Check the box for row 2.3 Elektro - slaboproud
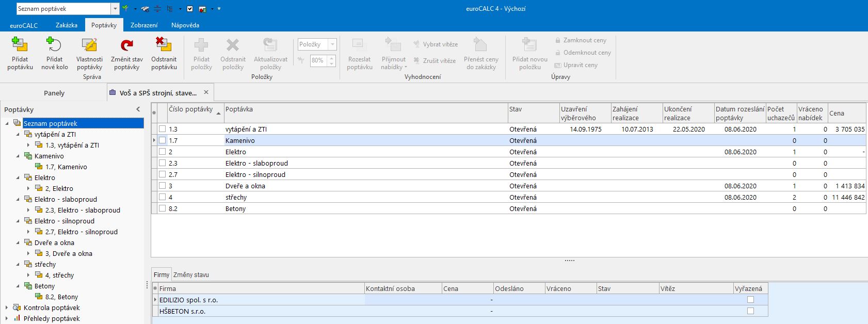Viewport: 868px width, 324px height. click(162, 163)
